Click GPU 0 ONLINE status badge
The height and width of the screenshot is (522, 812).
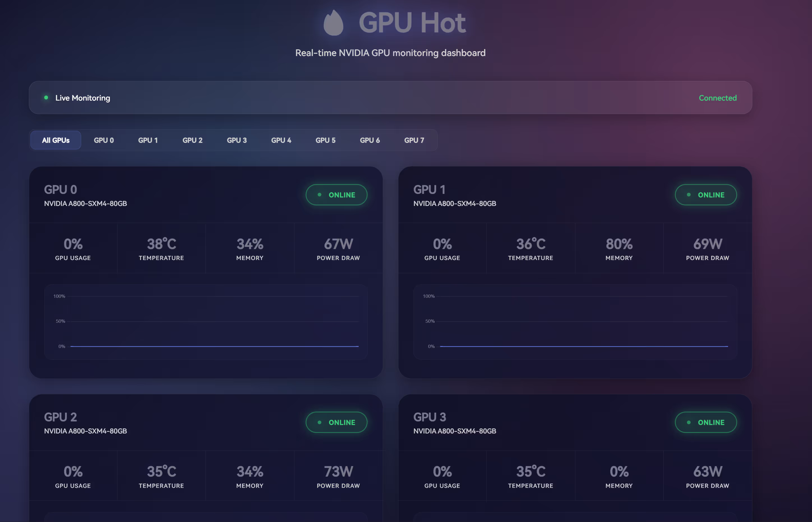(x=336, y=195)
